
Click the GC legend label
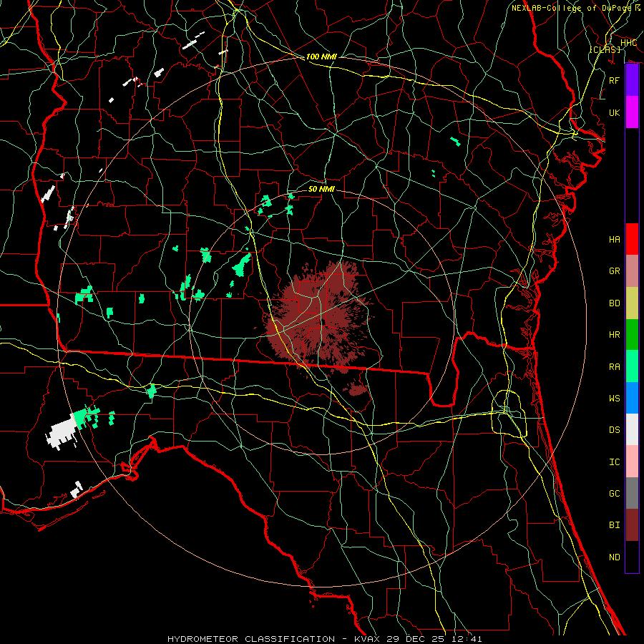point(615,494)
